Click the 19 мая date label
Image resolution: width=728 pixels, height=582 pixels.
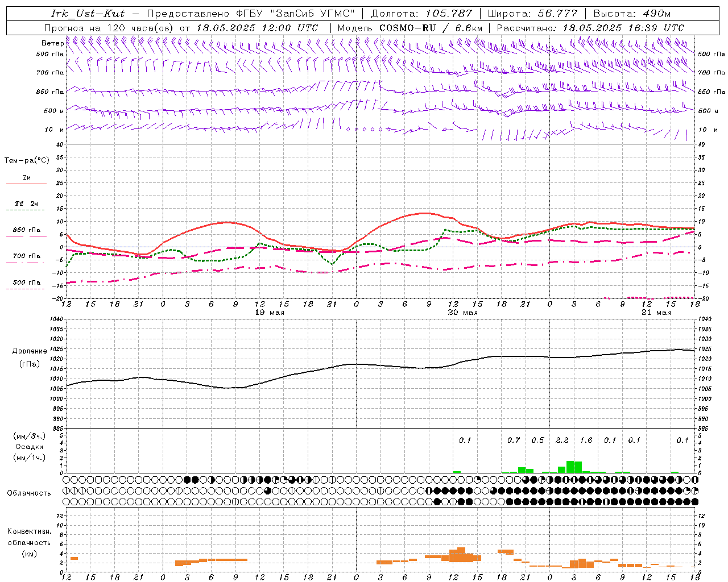[x=270, y=313]
